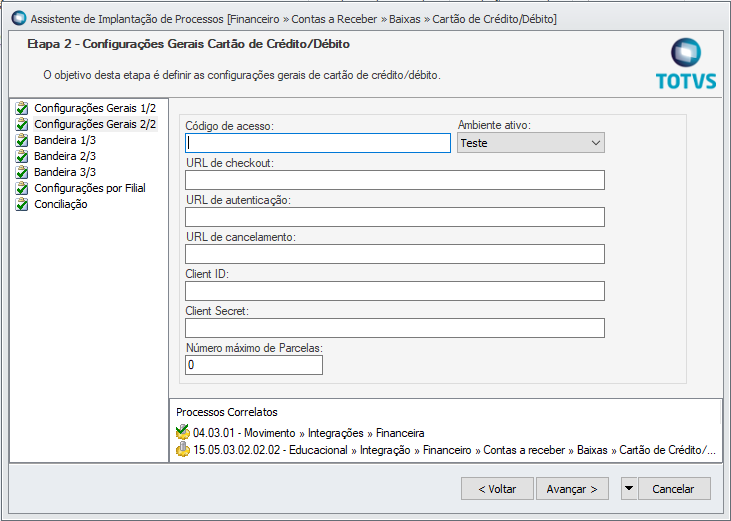Image resolution: width=731 pixels, height=521 pixels.
Task: Click the Conciliação checklist icon
Action: [22, 204]
